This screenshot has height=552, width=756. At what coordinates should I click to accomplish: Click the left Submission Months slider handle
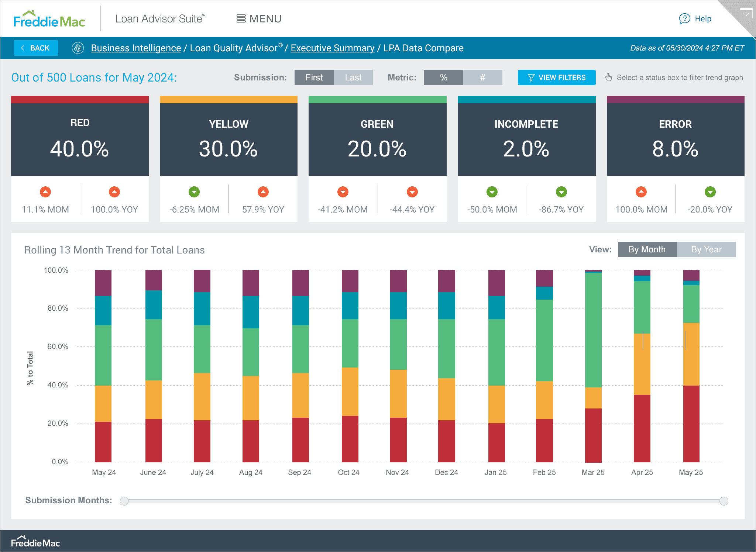coord(124,501)
